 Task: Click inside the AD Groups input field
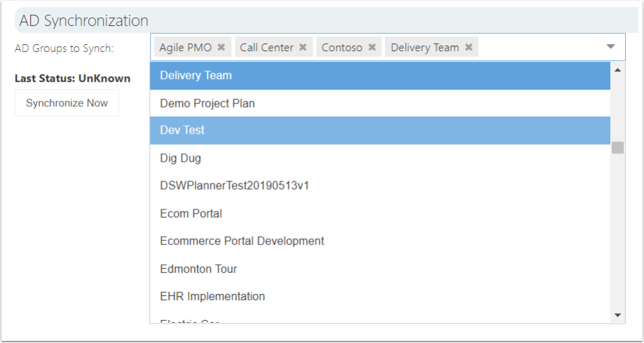[540, 47]
